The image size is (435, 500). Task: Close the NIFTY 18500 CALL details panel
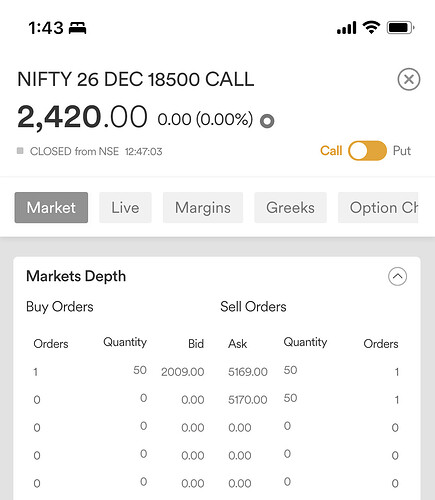409,79
